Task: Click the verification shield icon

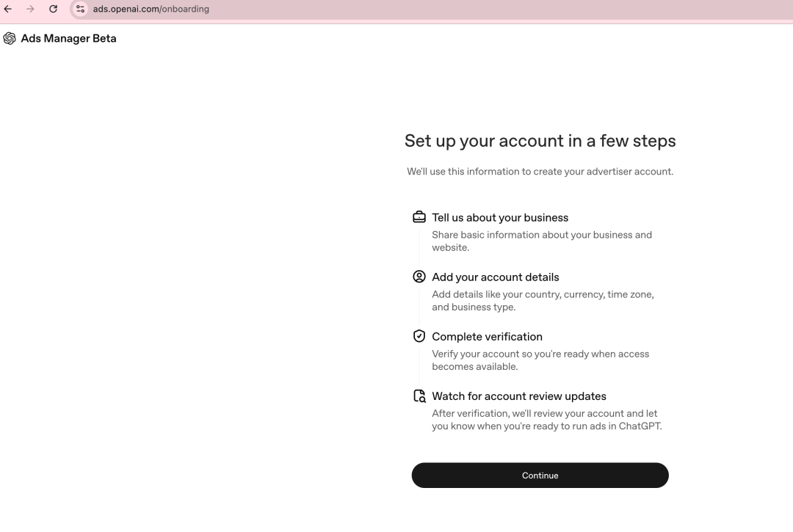Action: tap(419, 336)
